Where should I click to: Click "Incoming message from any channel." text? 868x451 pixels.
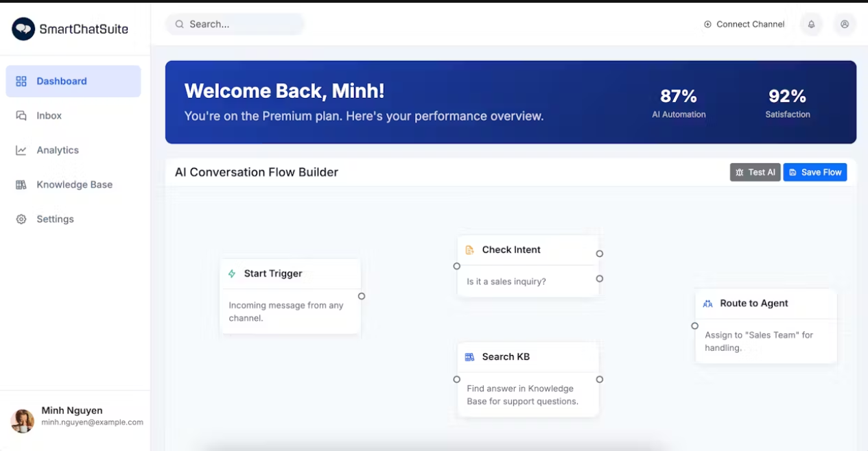pos(286,312)
